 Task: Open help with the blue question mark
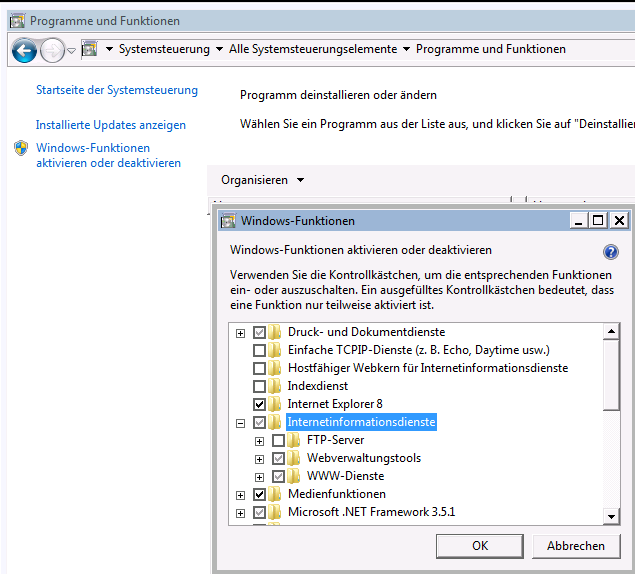click(x=610, y=252)
